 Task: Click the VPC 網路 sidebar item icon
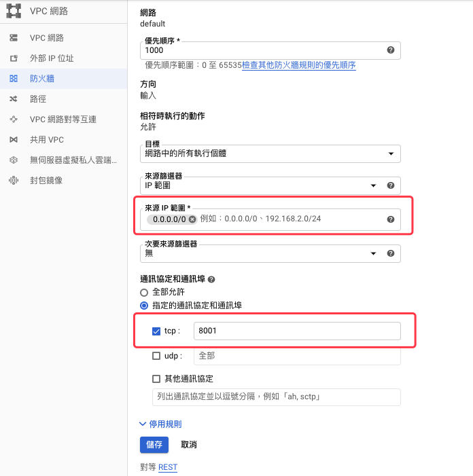point(14,37)
